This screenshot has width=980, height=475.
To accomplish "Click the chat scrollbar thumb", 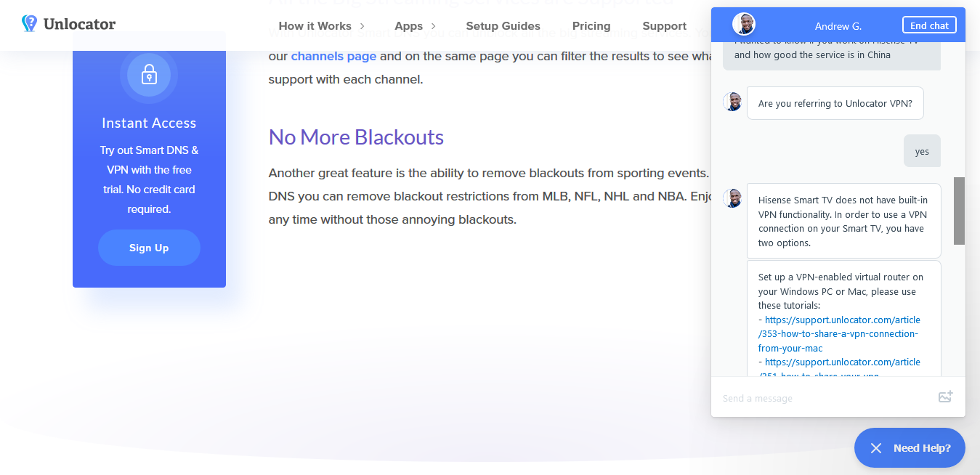I will 959,211.
